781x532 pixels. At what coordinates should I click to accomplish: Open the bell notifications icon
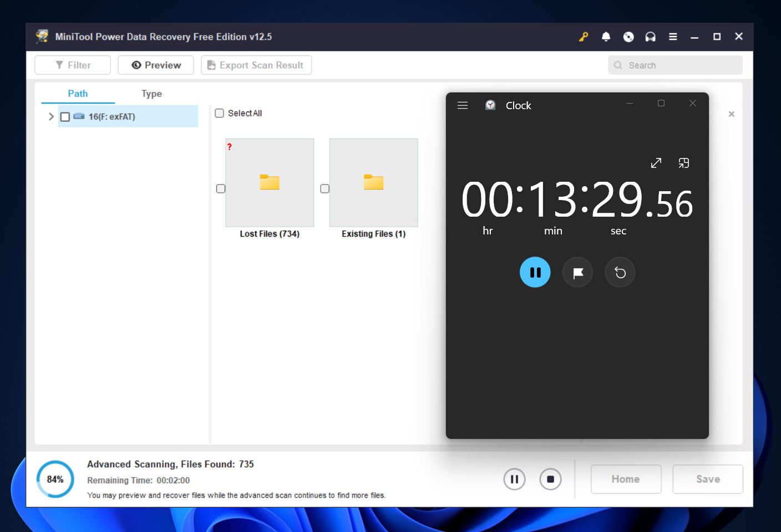pyautogui.click(x=606, y=37)
